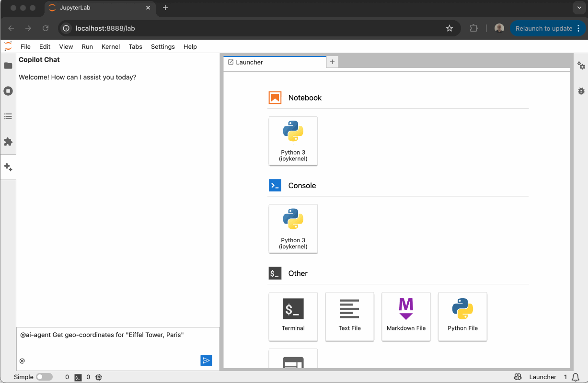Screen dimensions: 588x383
Task: Open the Settings menu
Action: (x=163, y=46)
